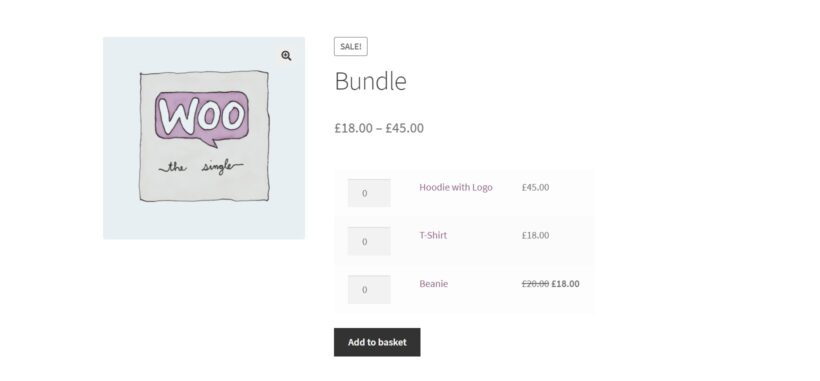Click the handwritten "the single" text
820x381 pixels.
pyautogui.click(x=201, y=167)
